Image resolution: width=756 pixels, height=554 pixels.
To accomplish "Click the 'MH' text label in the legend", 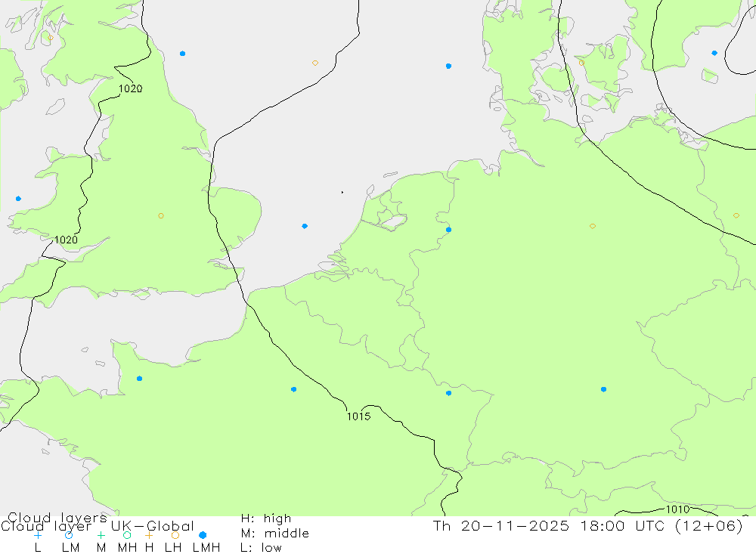I will 127,548.
